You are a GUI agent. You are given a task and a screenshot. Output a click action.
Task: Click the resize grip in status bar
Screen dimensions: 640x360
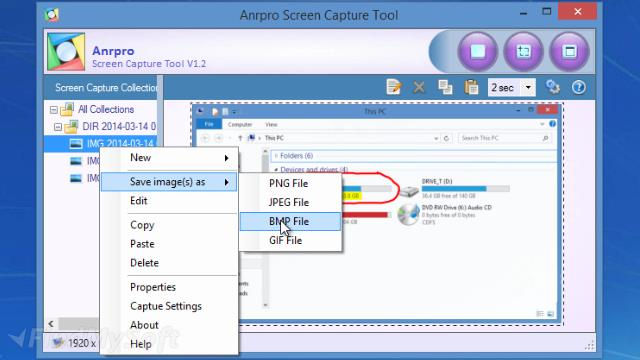point(589,346)
